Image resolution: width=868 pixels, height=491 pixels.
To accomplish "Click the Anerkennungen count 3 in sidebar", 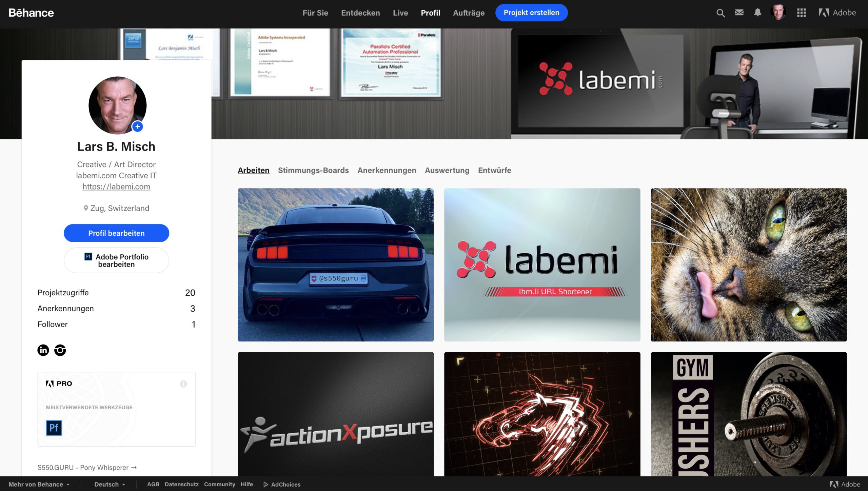I will point(193,309).
